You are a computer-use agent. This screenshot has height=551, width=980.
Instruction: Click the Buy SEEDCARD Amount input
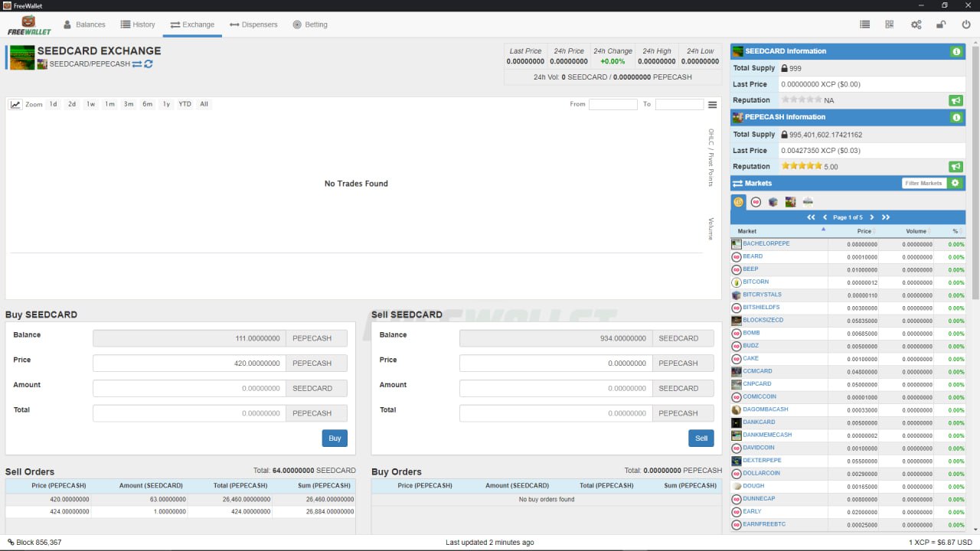189,388
